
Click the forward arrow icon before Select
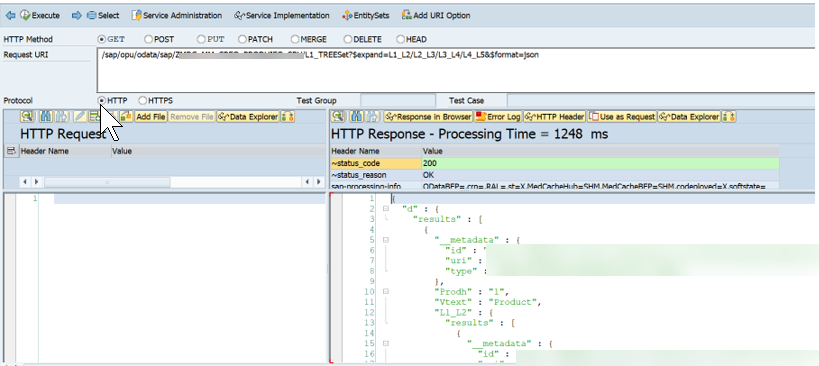coord(76,16)
